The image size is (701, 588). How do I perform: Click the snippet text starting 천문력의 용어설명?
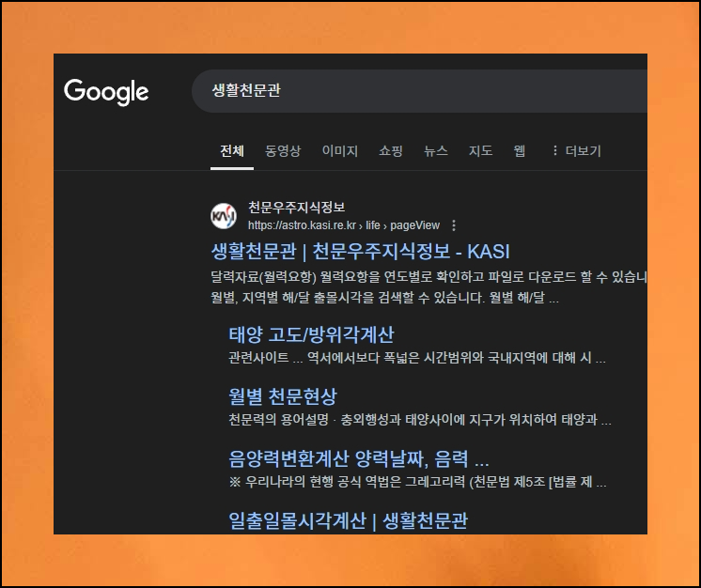point(420,420)
